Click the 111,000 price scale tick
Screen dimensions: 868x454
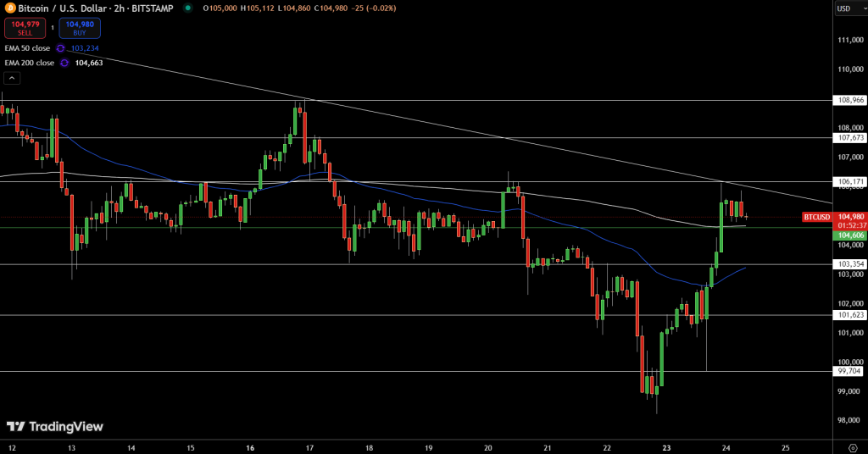pos(851,40)
